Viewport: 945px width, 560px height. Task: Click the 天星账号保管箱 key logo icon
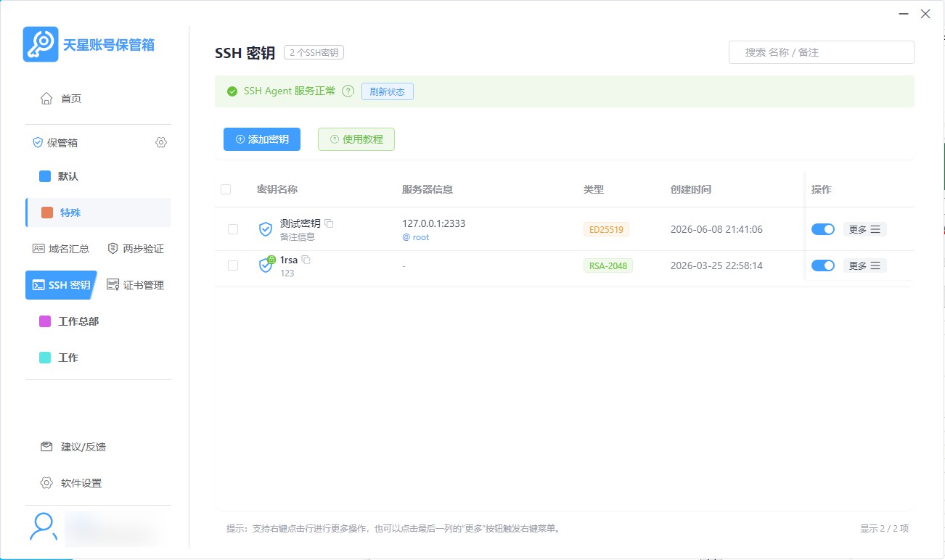click(x=41, y=44)
